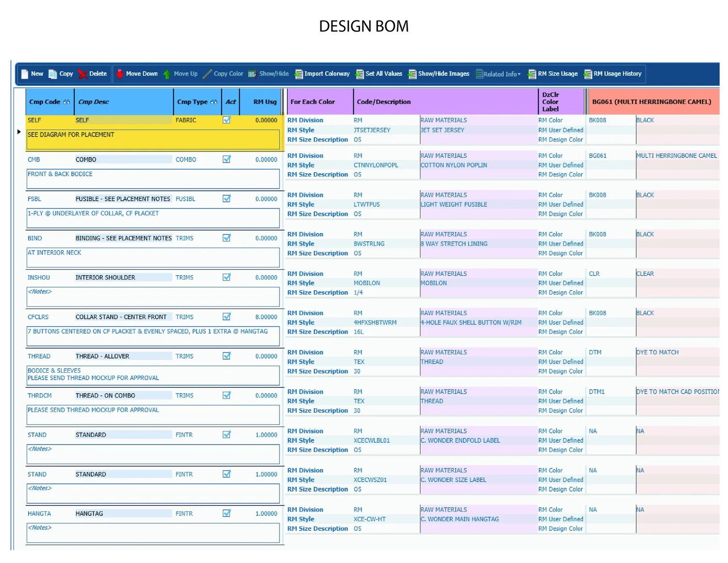This screenshot has height=563, width=728.
Task: Click the Move Up green arrow icon
Action: click(167, 74)
